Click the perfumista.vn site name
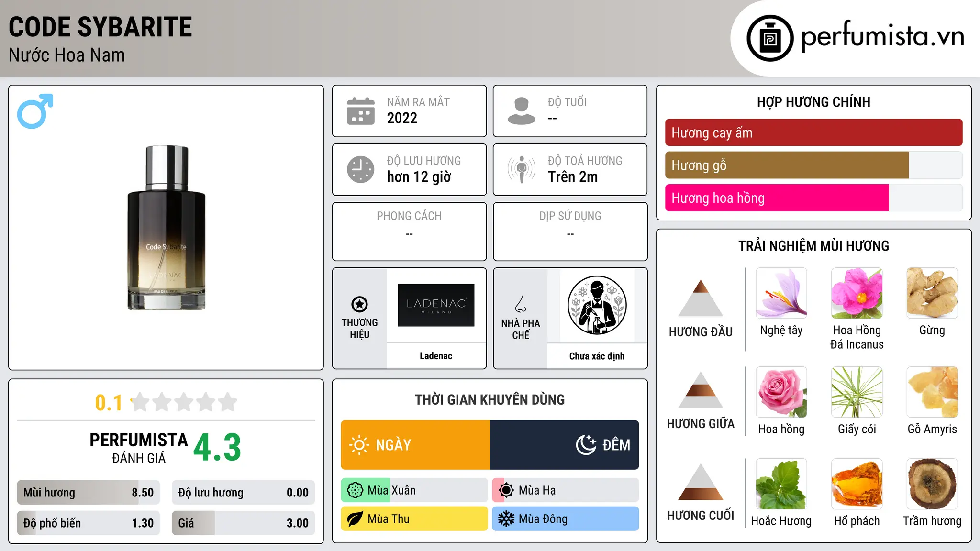This screenshot has height=551, width=980. tap(882, 36)
